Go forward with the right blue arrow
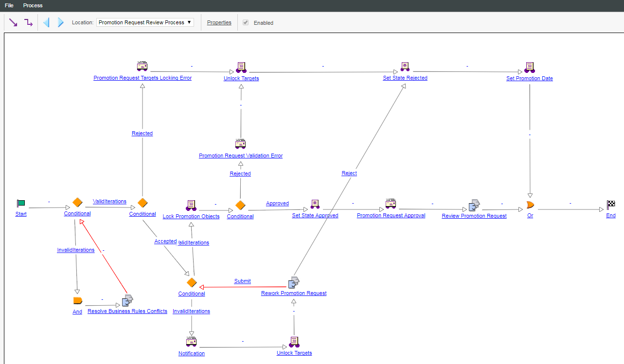The image size is (624, 364). point(61,22)
